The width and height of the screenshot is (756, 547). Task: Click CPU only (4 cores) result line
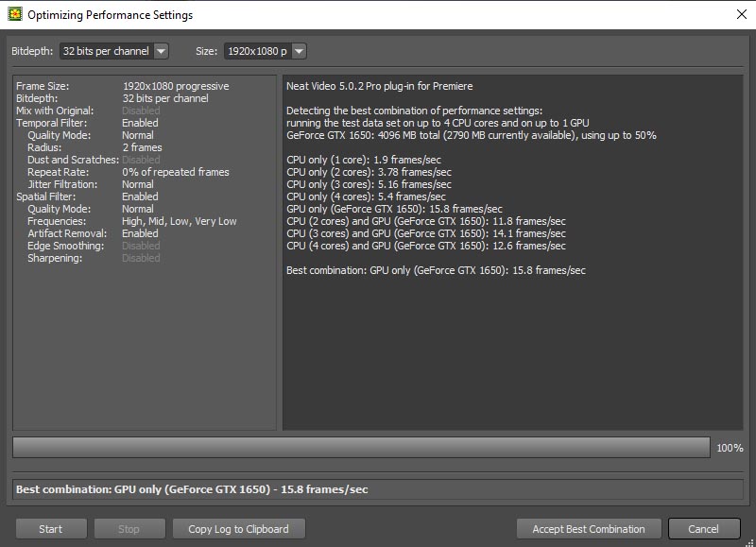click(x=366, y=197)
